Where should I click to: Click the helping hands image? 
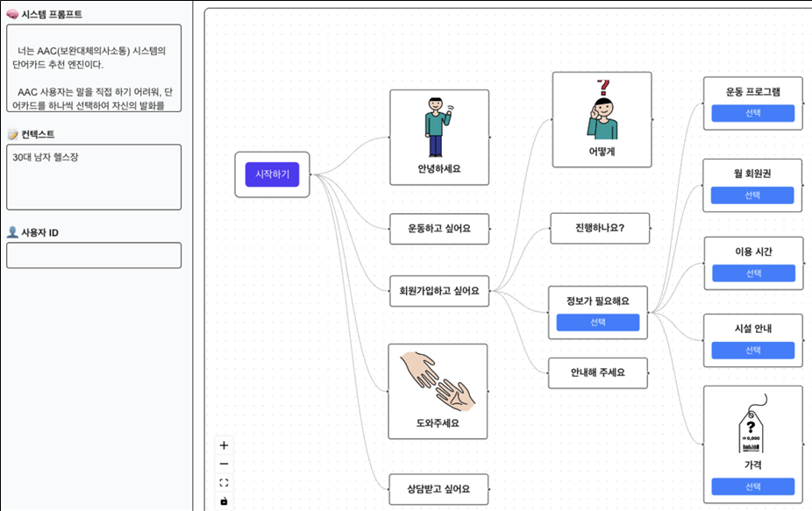(438, 381)
